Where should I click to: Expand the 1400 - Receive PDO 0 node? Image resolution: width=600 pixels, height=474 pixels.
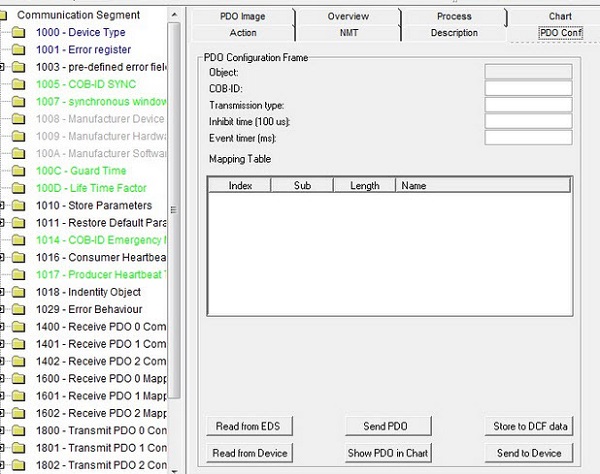coord(3,326)
